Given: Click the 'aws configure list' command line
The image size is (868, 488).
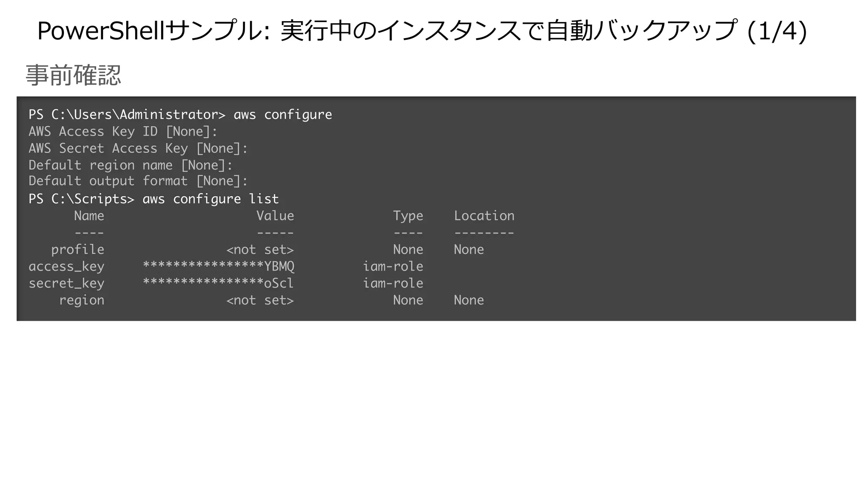Looking at the screenshot, I should (153, 199).
